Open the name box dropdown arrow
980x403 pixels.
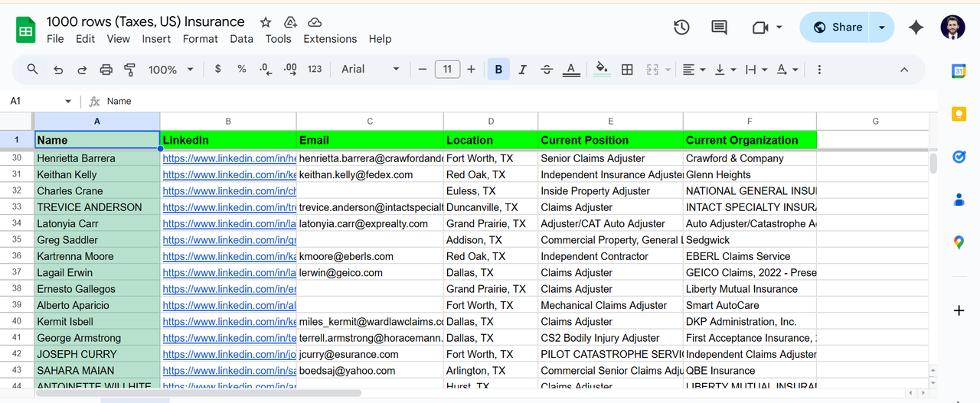[68, 101]
